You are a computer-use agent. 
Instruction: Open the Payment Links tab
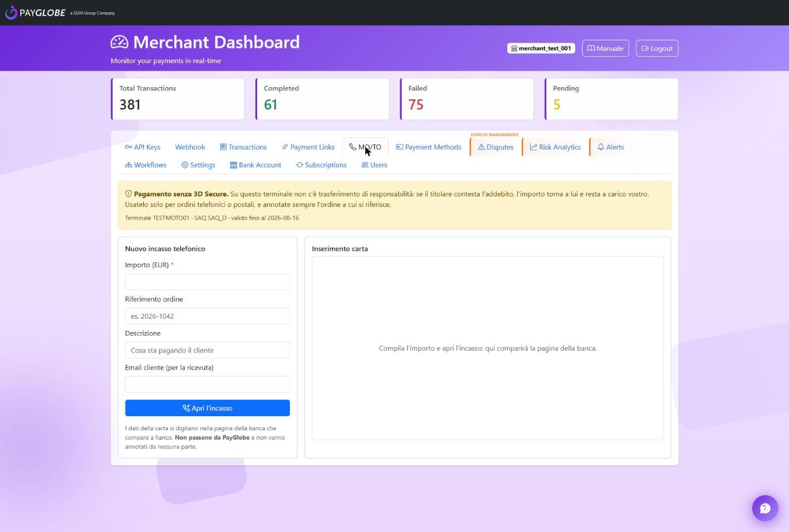point(308,147)
